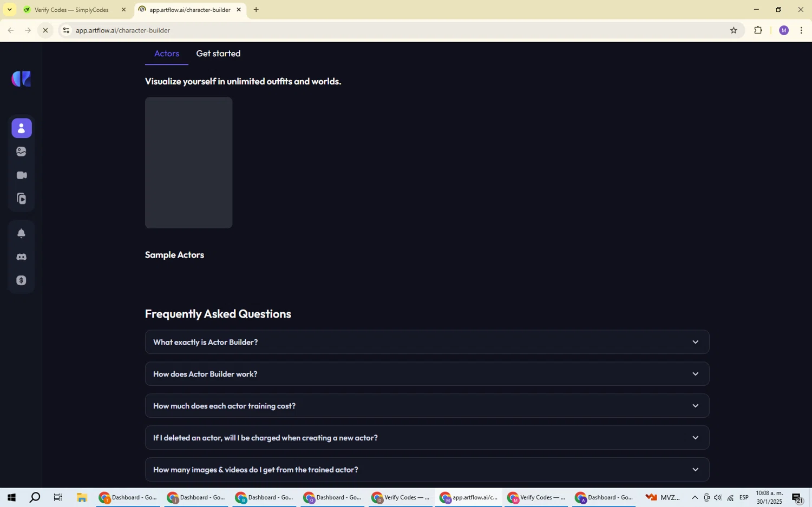Expand 'What exactly is Actor Builder?' chevron
This screenshot has height=507, width=812.
(696, 342)
